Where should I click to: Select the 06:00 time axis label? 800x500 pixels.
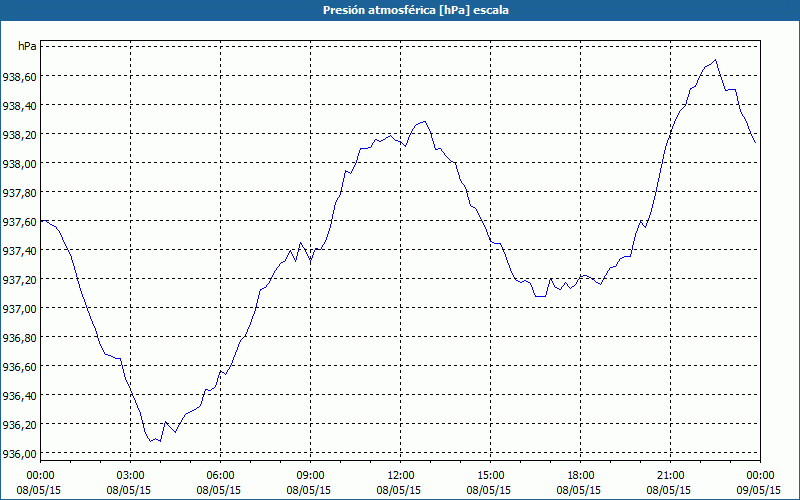coord(220,476)
